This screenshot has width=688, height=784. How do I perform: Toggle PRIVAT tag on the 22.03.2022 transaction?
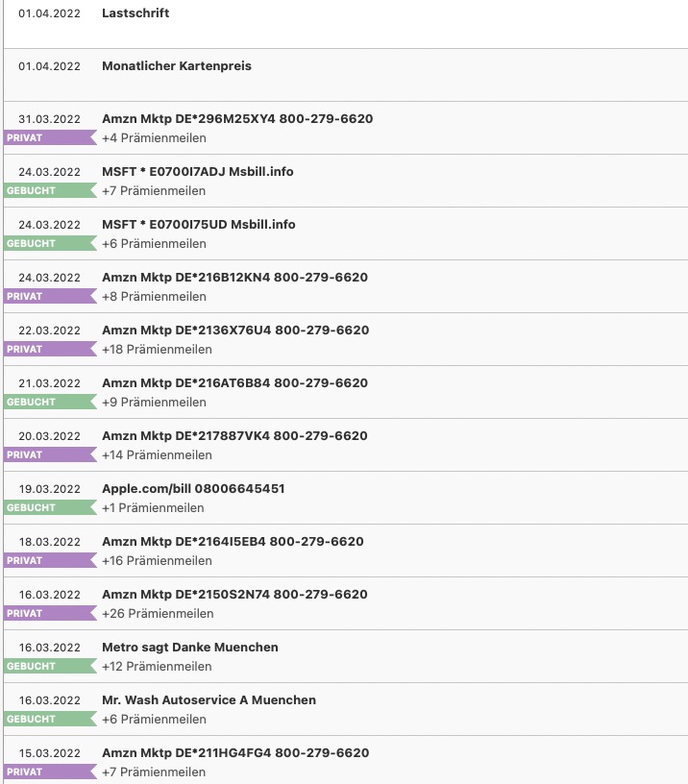(x=50, y=349)
